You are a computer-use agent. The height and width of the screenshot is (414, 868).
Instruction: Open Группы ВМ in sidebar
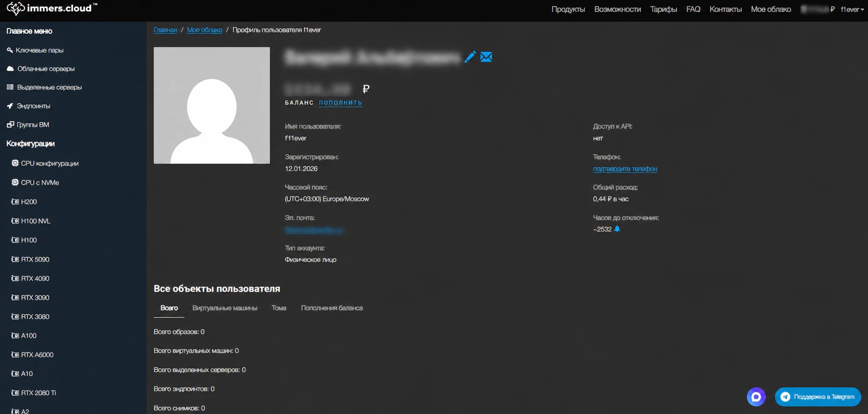click(x=28, y=125)
